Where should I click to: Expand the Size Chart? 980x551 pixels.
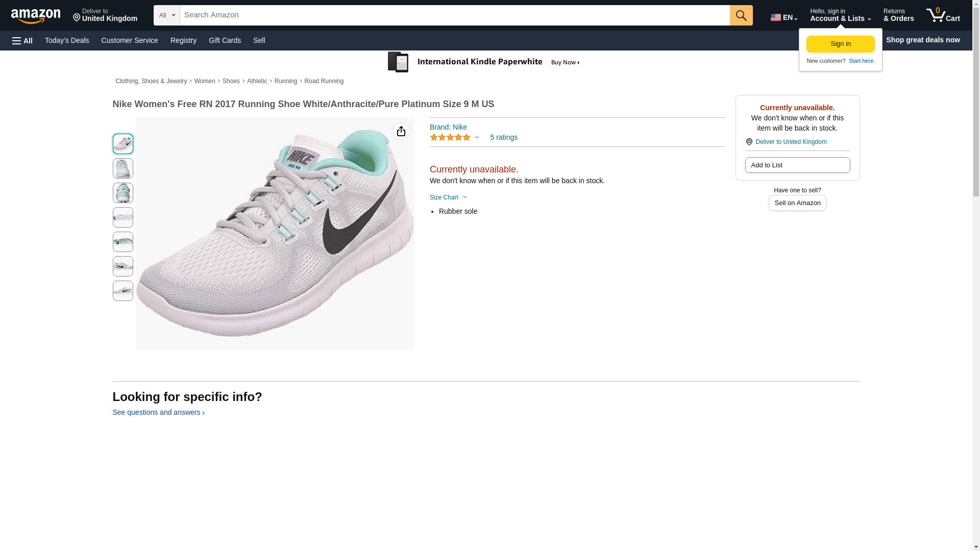[448, 197]
